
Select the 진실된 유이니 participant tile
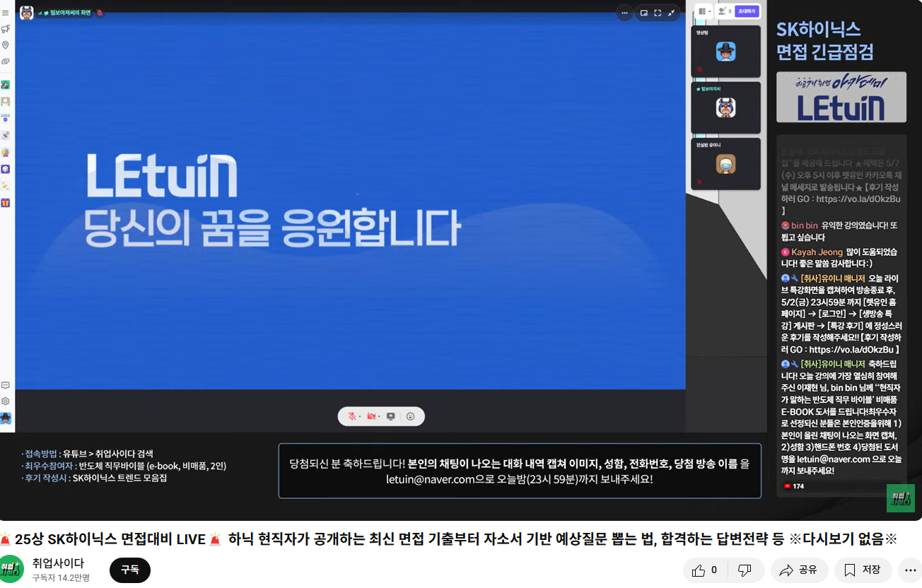pyautogui.click(x=725, y=164)
